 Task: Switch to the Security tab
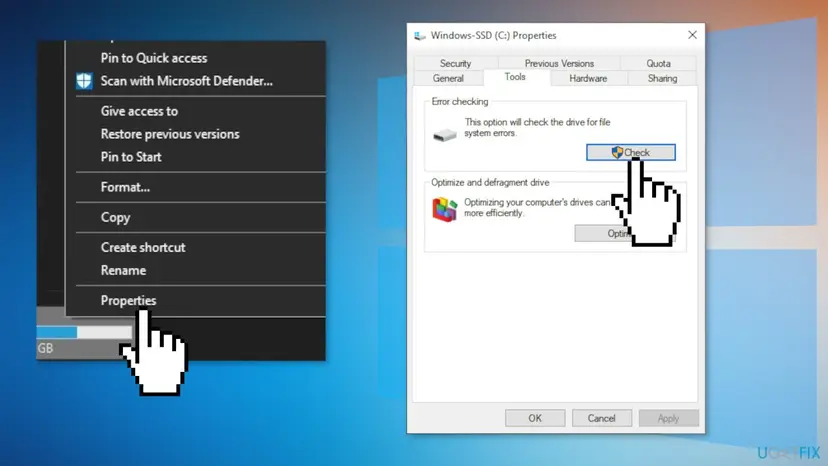coord(456,63)
